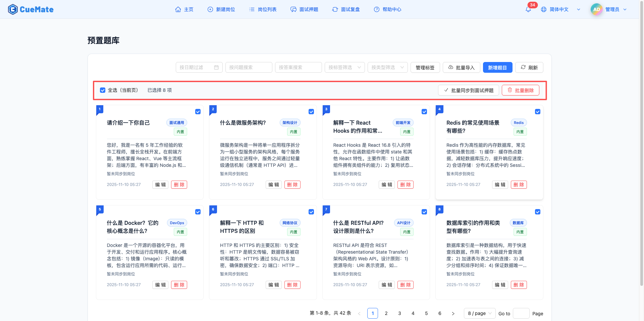The image size is (644, 321).
Task: Click the refresh icon button 刷新
Action: point(529,67)
